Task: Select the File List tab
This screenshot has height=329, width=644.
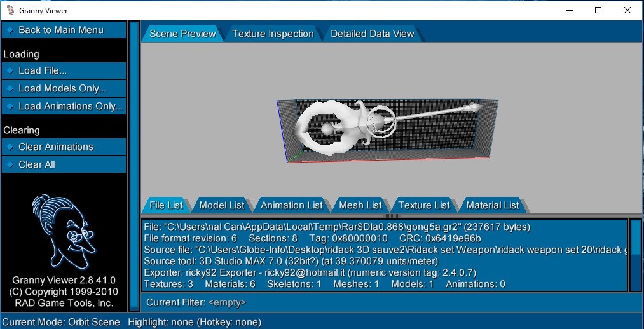Action: (x=166, y=205)
